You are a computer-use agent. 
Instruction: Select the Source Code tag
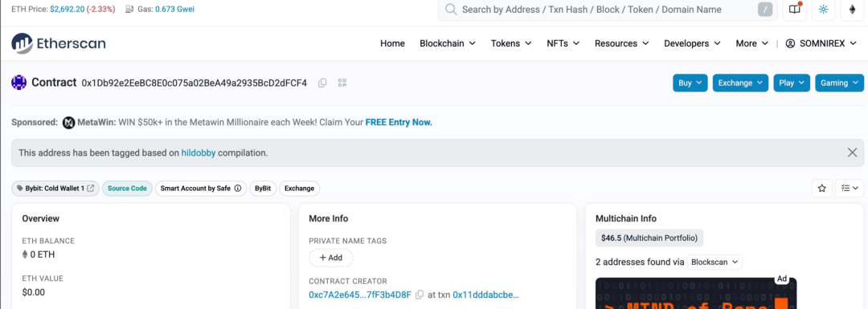click(127, 189)
